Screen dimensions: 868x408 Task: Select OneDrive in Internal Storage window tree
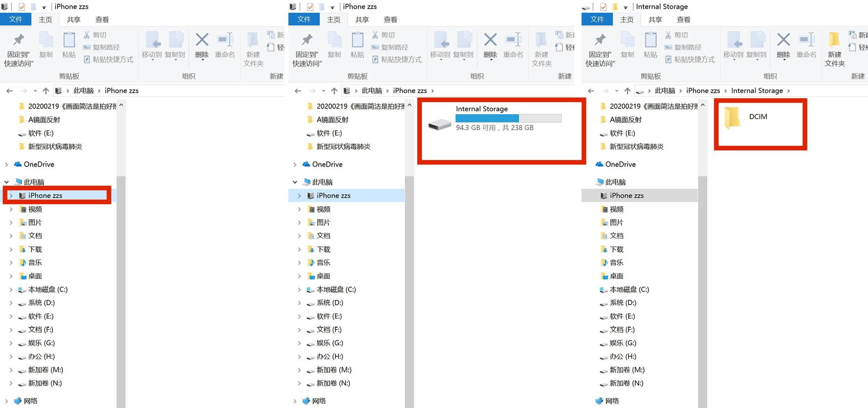tap(620, 165)
